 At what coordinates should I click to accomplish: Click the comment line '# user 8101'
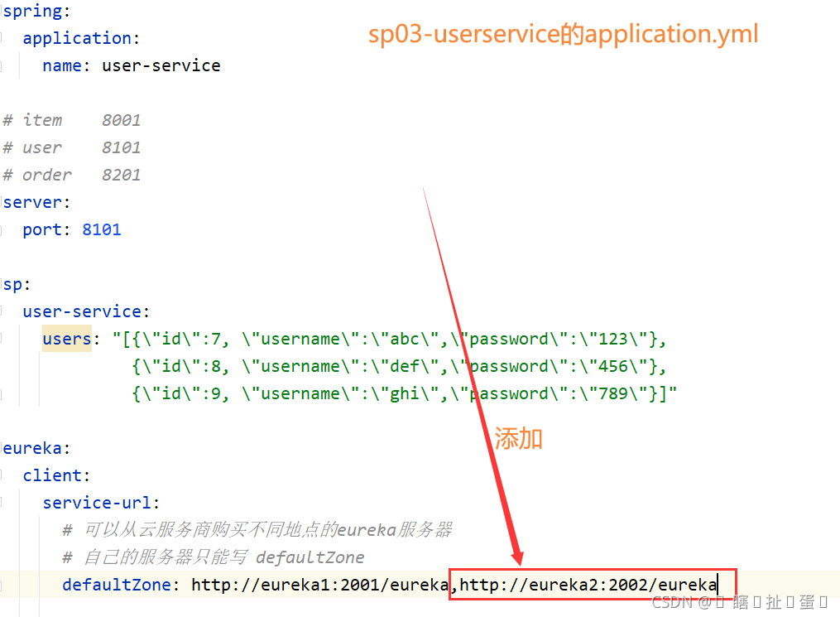72,147
